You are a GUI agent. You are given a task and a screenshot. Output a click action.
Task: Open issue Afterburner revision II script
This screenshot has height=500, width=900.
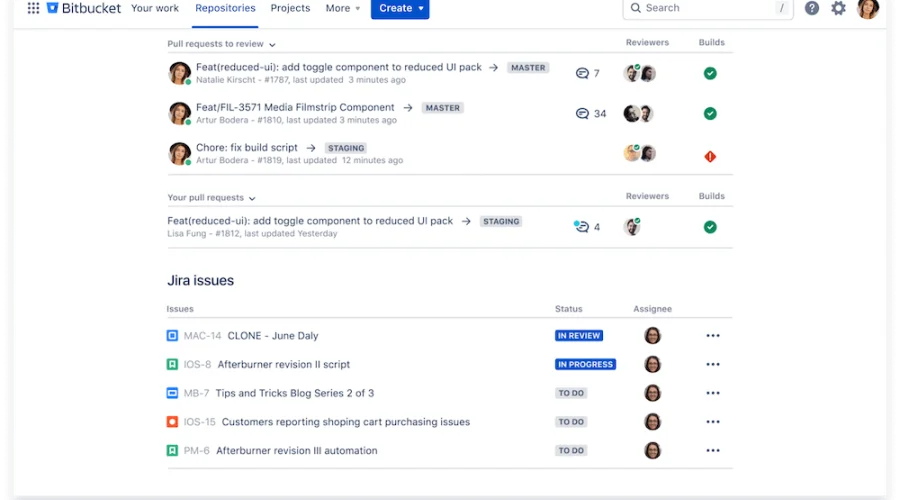point(284,364)
